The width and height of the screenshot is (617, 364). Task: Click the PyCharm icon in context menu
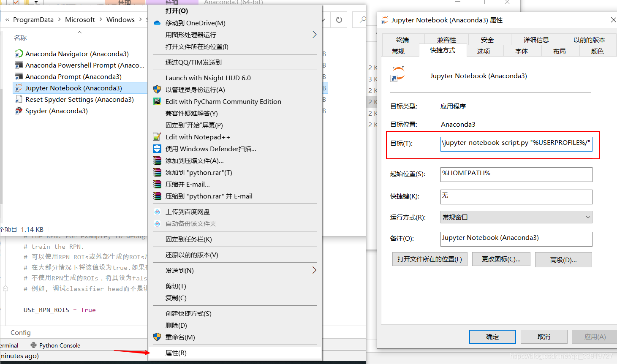point(157,101)
